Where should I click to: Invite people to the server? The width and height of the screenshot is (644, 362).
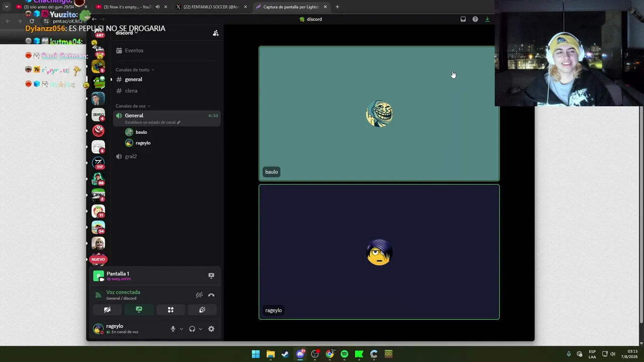pos(216,33)
